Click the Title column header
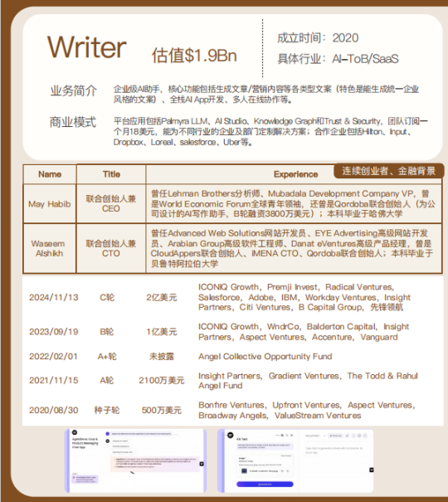Image resolution: width=448 pixels, height=502 pixels. coord(111,174)
